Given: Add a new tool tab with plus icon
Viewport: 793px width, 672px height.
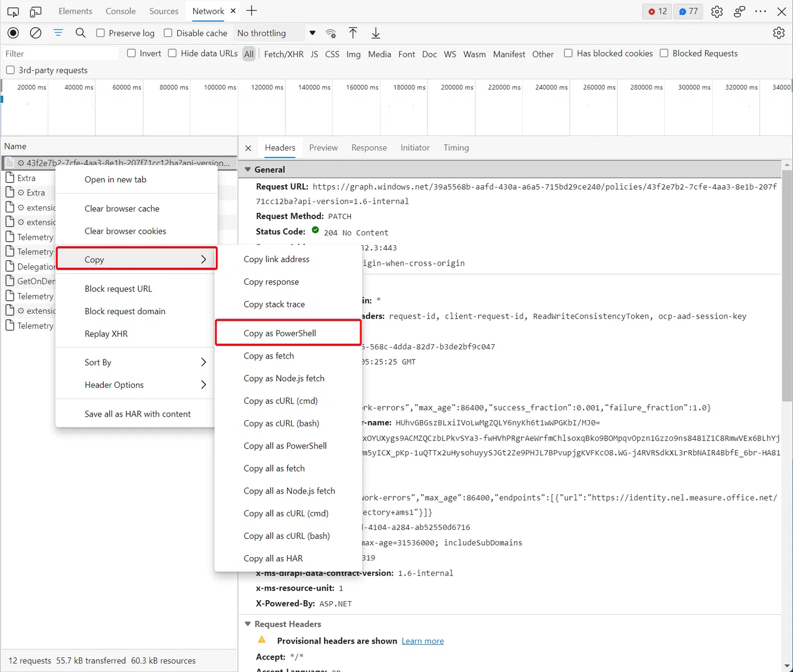Looking at the screenshot, I should [252, 11].
